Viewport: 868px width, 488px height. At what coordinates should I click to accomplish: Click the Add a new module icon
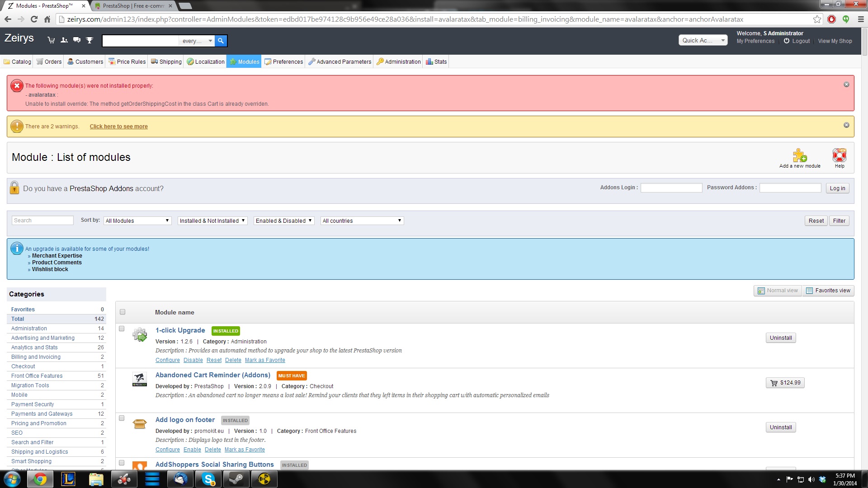click(x=799, y=155)
